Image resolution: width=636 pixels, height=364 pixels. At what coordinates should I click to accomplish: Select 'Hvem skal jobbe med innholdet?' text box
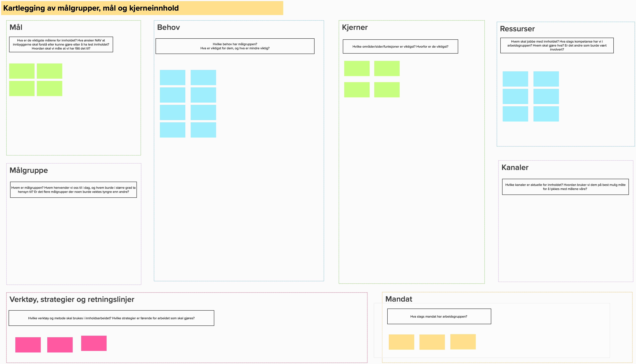(x=557, y=46)
